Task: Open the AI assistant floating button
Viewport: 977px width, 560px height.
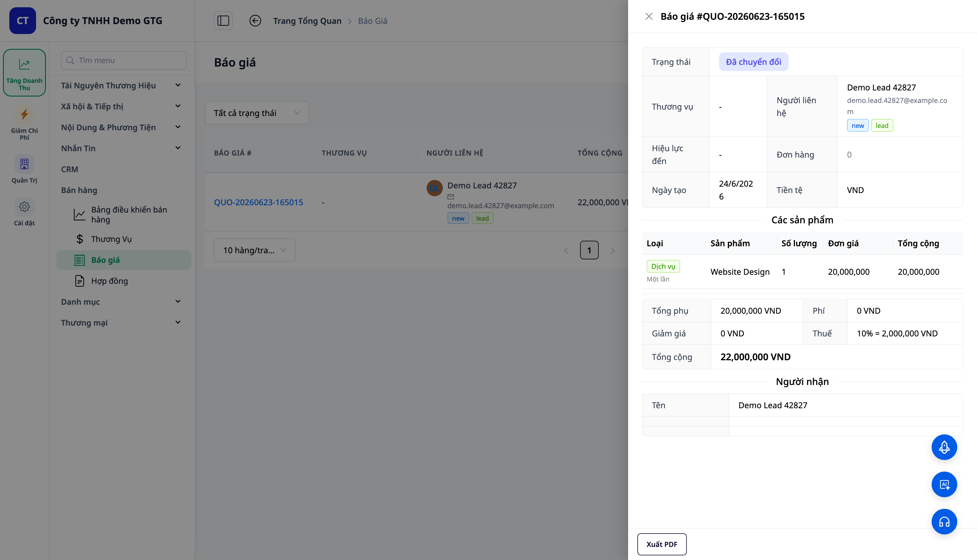Action: tap(944, 485)
